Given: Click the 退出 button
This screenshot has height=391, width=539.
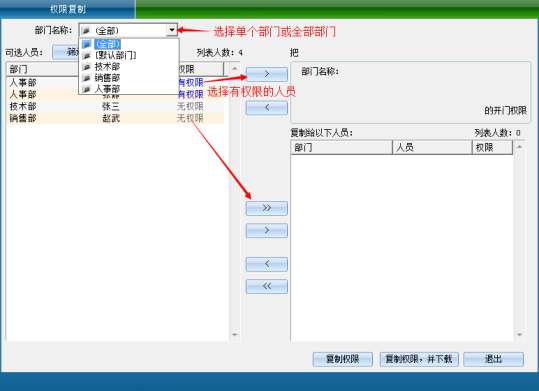Looking at the screenshot, I should coord(494,359).
